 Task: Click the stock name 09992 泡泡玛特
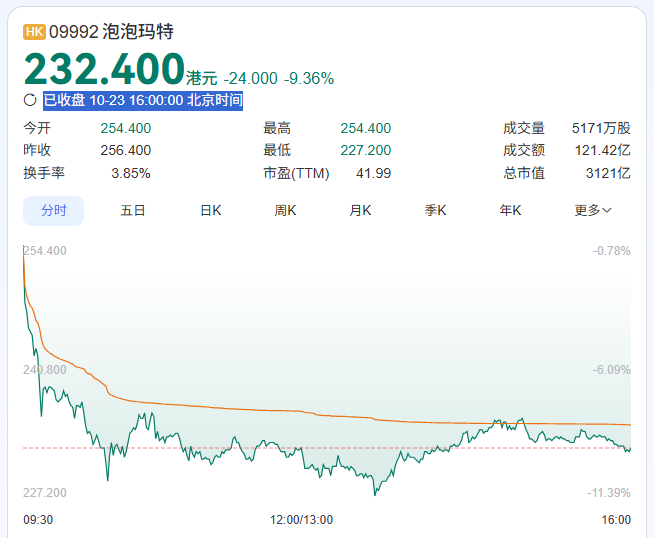coord(111,32)
